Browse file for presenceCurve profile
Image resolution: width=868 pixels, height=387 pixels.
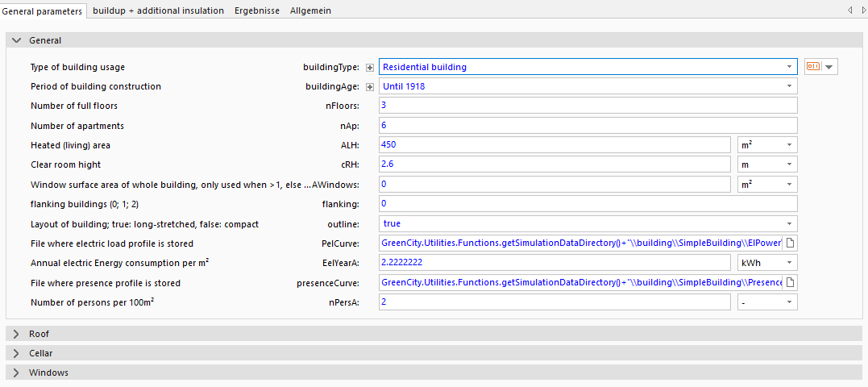pyautogui.click(x=790, y=283)
